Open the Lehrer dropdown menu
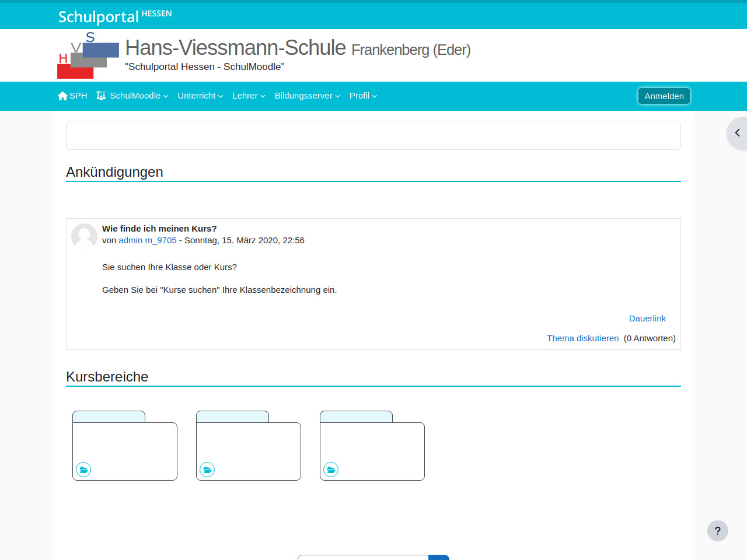This screenshot has width=747, height=560. coord(249,96)
